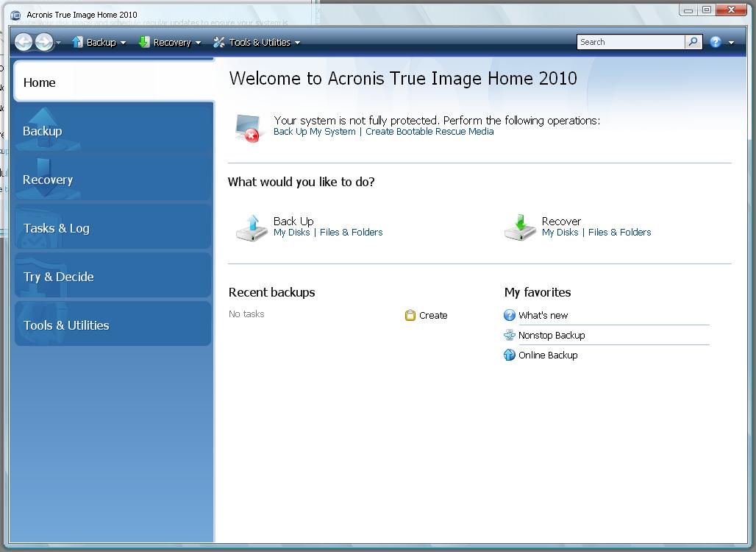Follow the Create Bootable Rescue Media link
Viewport: 756px width, 552px height.
429,131
